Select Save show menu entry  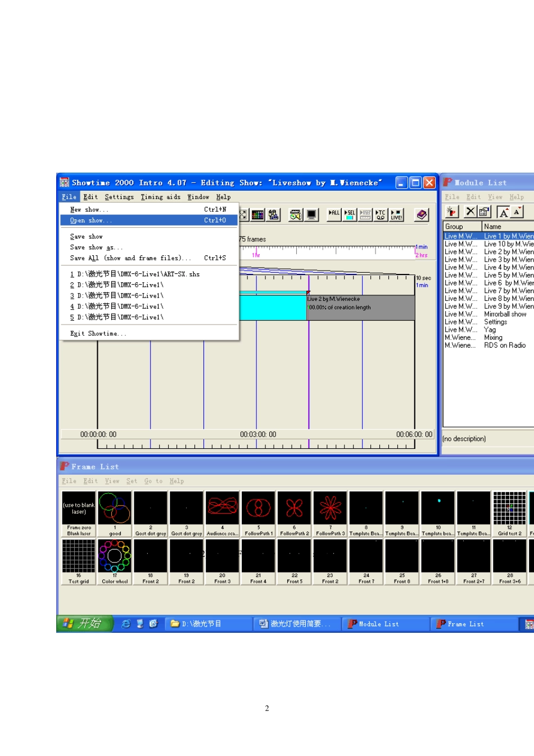tap(148, 237)
